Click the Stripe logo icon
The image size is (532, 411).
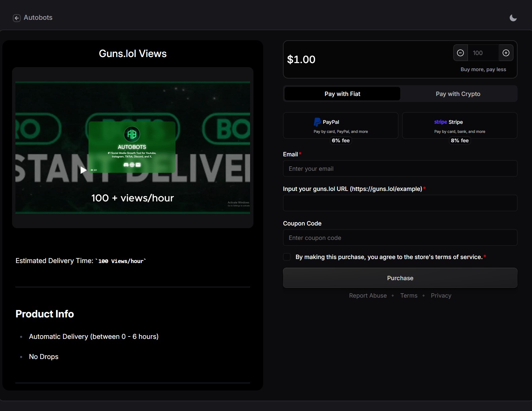(440, 122)
